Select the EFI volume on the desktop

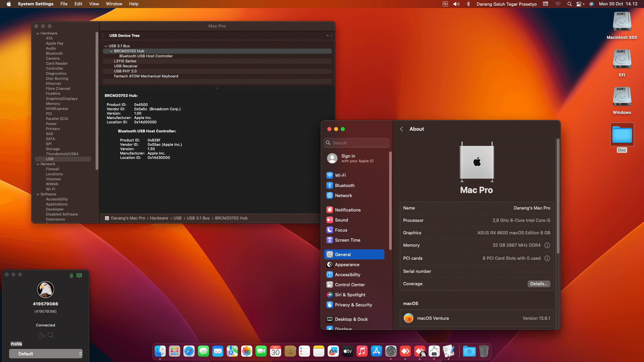point(622,63)
